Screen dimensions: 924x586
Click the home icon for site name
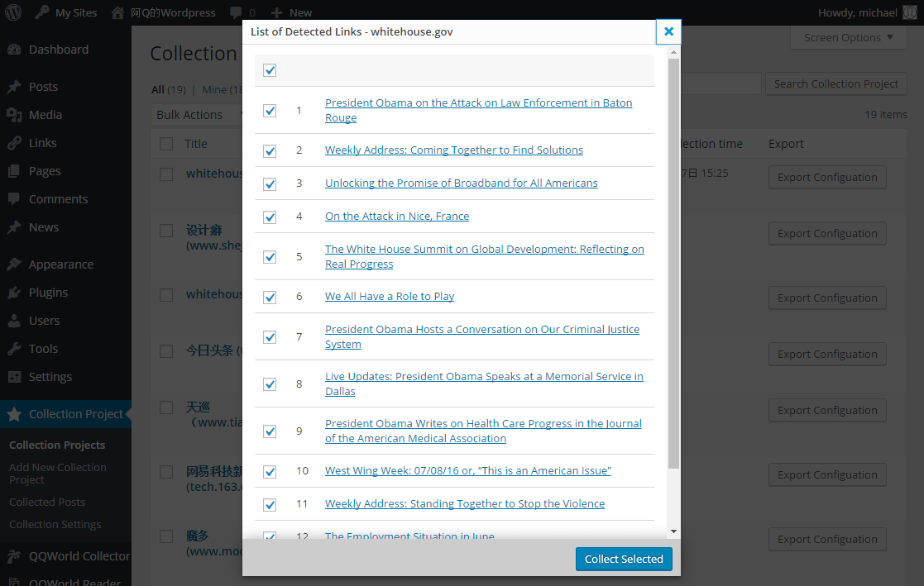(117, 12)
